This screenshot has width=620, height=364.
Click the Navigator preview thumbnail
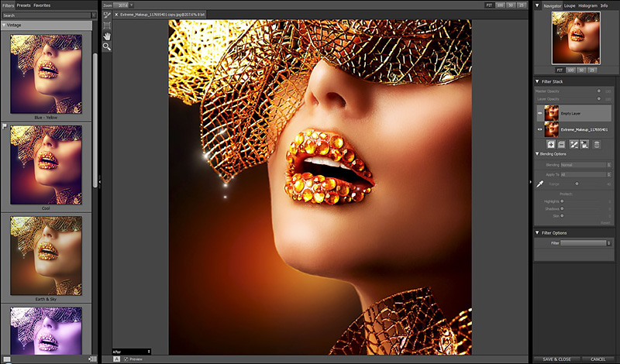click(576, 37)
